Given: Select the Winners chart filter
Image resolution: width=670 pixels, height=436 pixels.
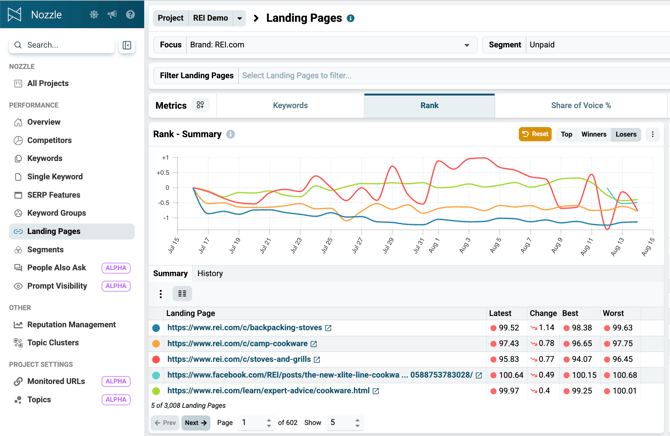Looking at the screenshot, I should (594, 134).
